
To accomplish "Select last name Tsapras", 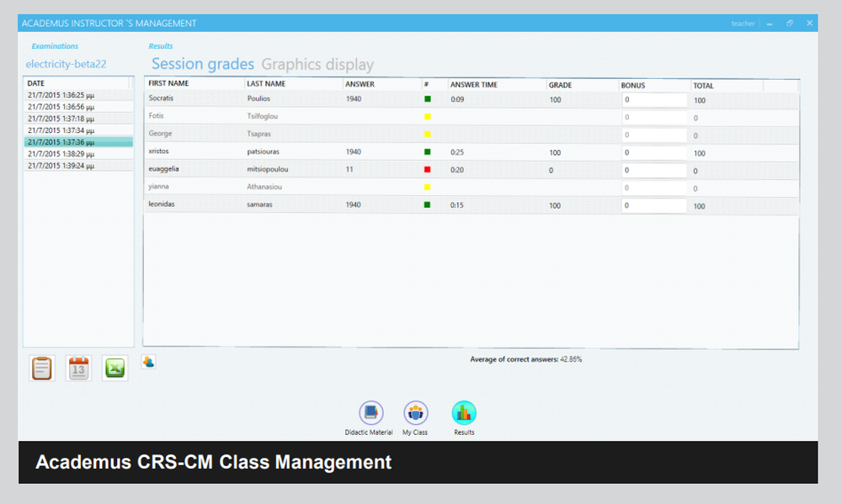I will 258,134.
